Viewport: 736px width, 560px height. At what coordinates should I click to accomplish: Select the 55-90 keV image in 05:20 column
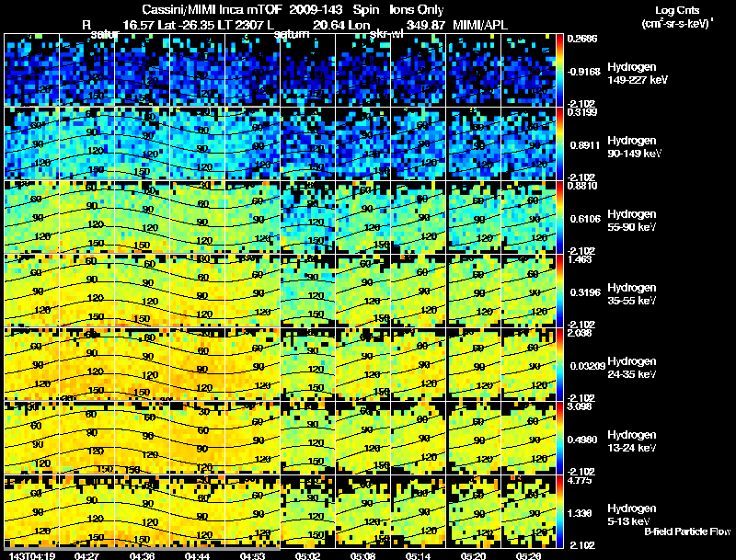pos(473,218)
